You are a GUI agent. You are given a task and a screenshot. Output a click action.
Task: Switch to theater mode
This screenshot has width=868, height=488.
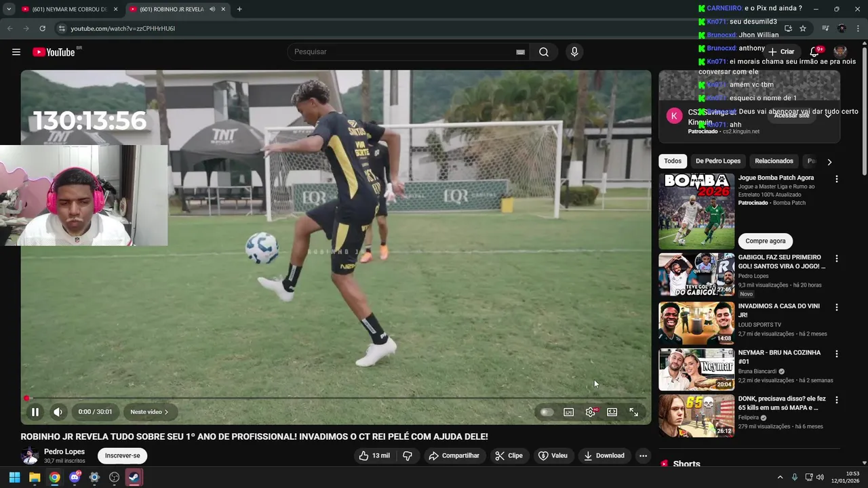pos(612,412)
